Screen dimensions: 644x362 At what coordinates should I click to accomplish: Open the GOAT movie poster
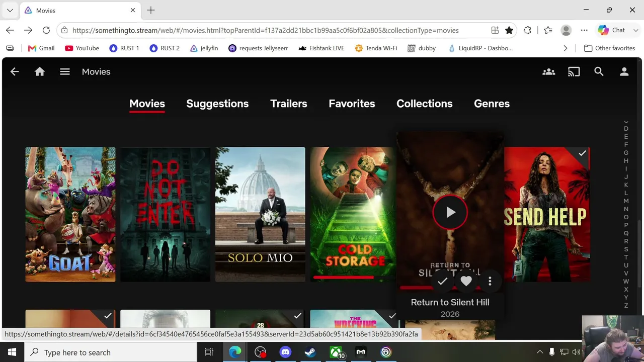[70, 215]
